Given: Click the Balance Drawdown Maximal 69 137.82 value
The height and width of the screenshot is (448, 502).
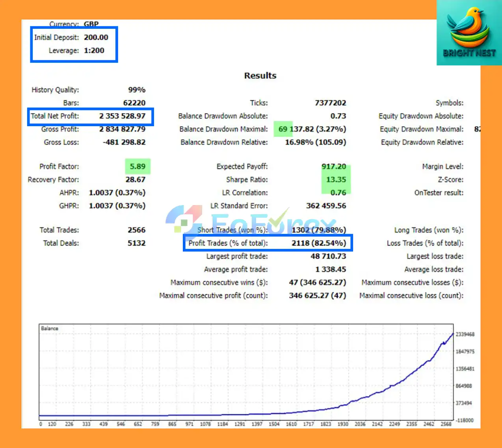Looking at the screenshot, I should point(312,129).
